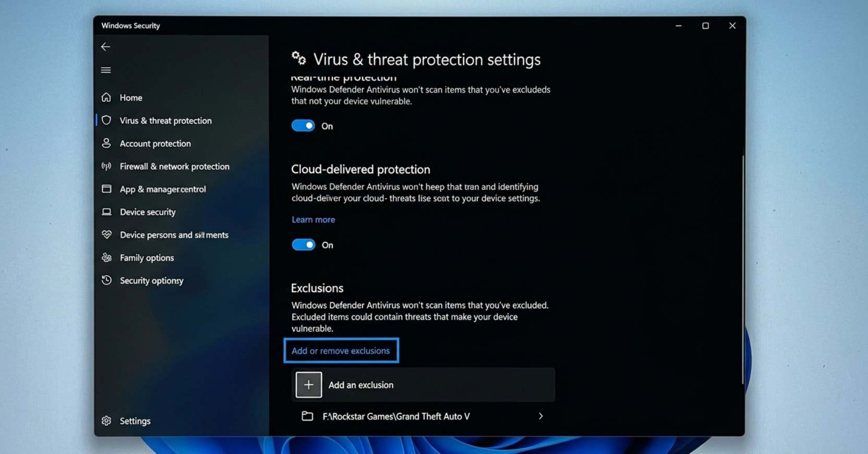Open Settings at sidebar bottom
The height and width of the screenshot is (454, 868).
[135, 421]
